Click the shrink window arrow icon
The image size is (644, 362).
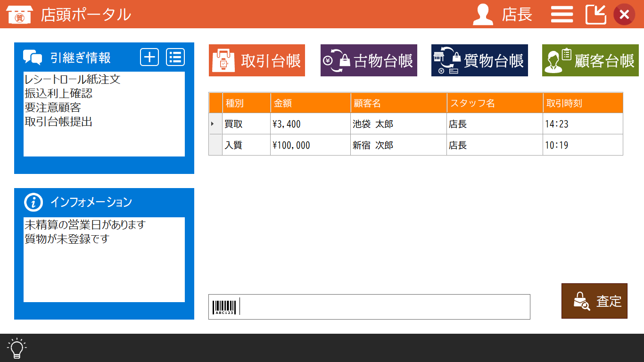[595, 15]
